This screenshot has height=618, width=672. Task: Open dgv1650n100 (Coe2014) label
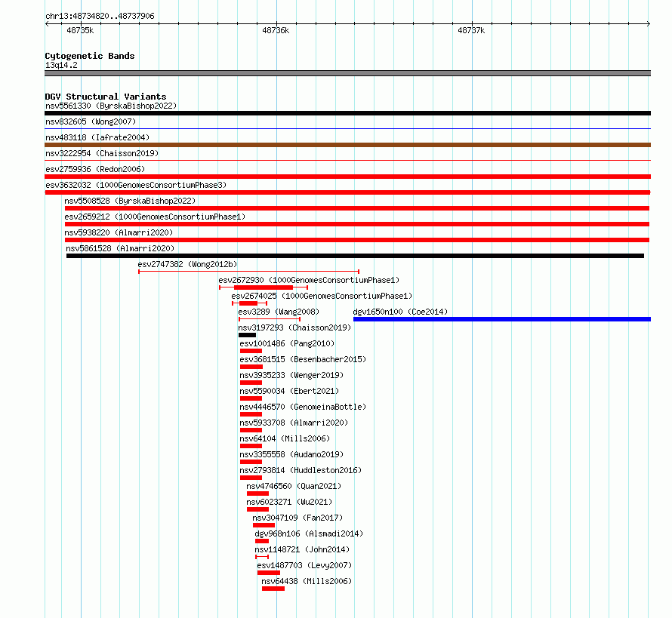point(400,312)
